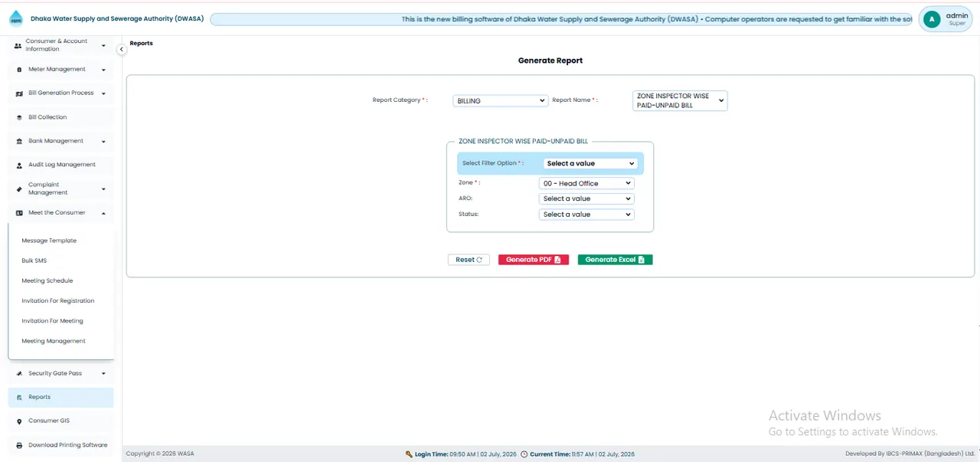The width and height of the screenshot is (980, 462).
Task: Click the Bank Management building icon
Action: pos(19,141)
